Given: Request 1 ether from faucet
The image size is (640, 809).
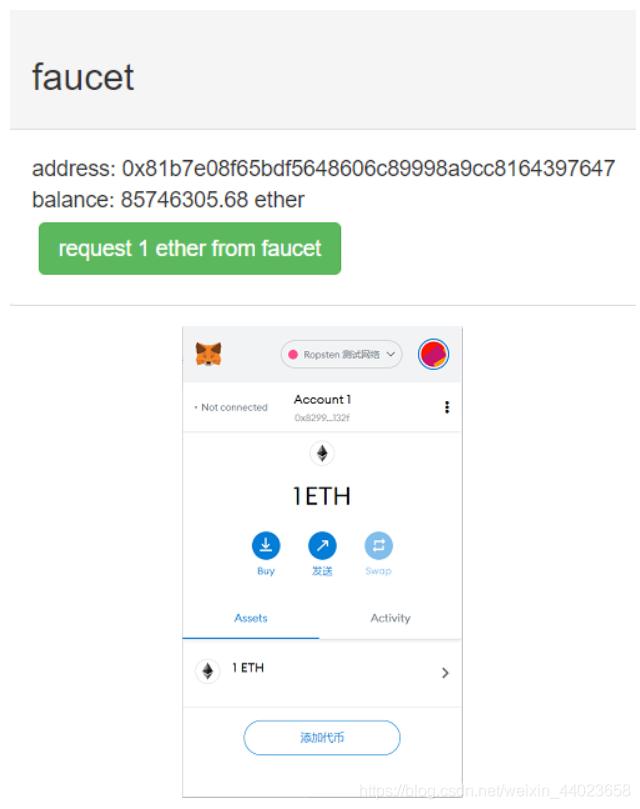Looking at the screenshot, I should (x=190, y=248).
